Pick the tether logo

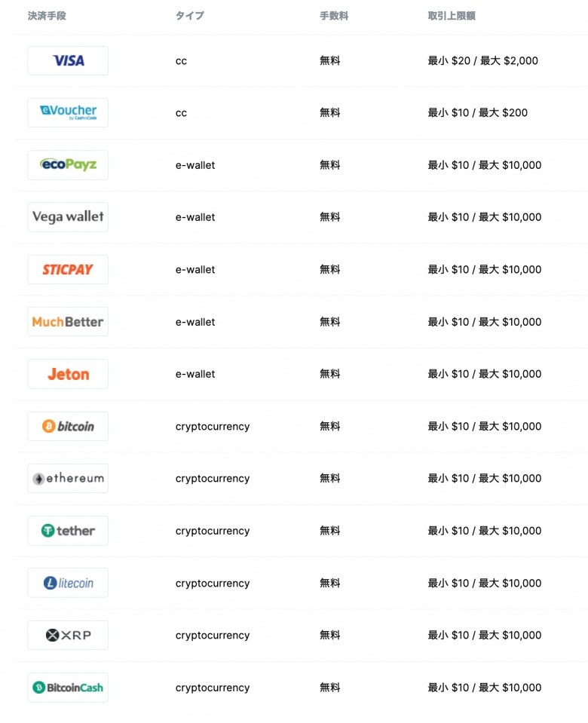click(x=68, y=531)
